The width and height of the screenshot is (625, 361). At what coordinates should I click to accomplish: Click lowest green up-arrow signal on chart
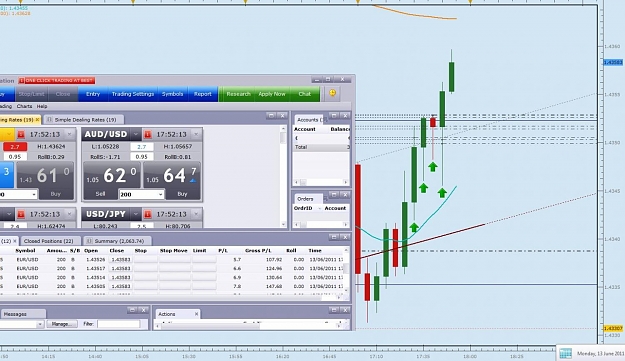414,227
